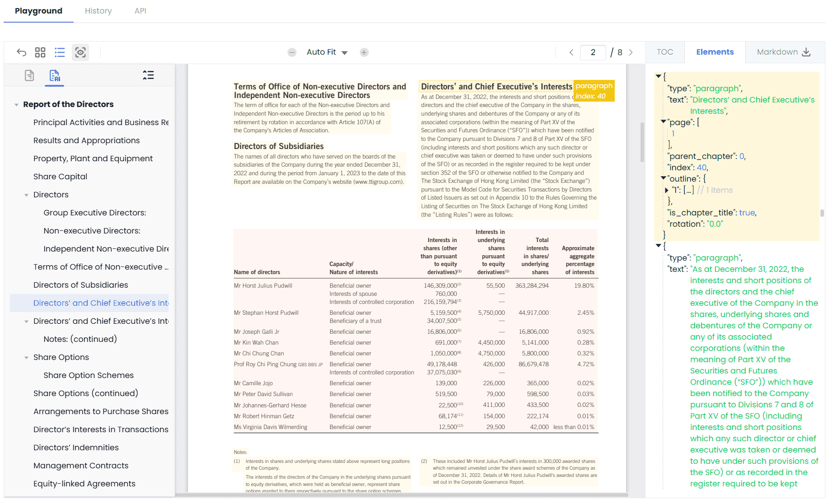Zoom out with the minus icon
This screenshot has width=829, height=504.
pos(292,52)
